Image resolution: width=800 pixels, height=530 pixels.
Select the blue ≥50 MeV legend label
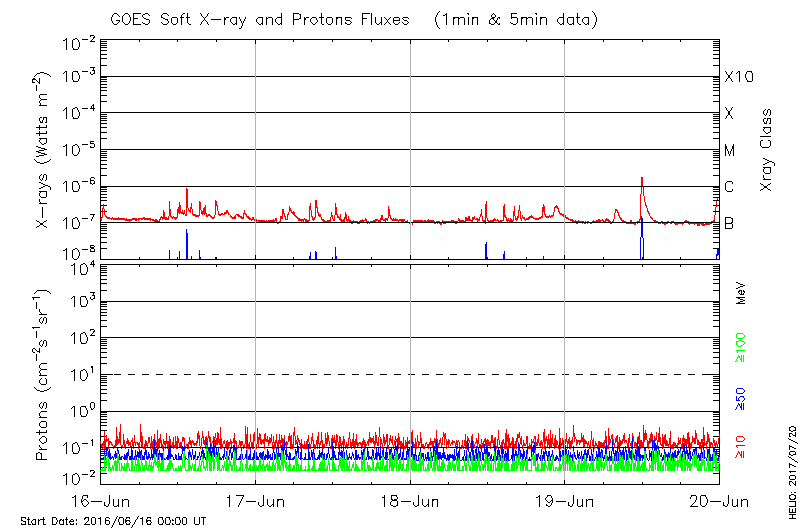(x=740, y=399)
